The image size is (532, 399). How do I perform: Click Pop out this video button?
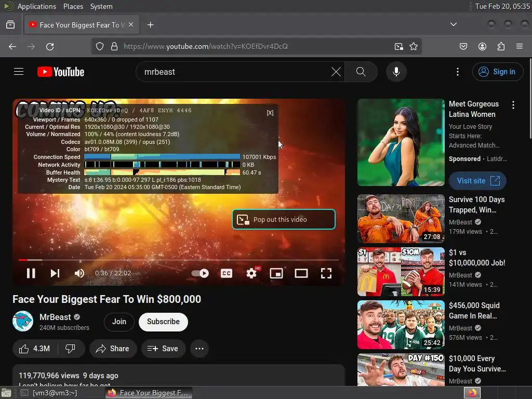284,220
